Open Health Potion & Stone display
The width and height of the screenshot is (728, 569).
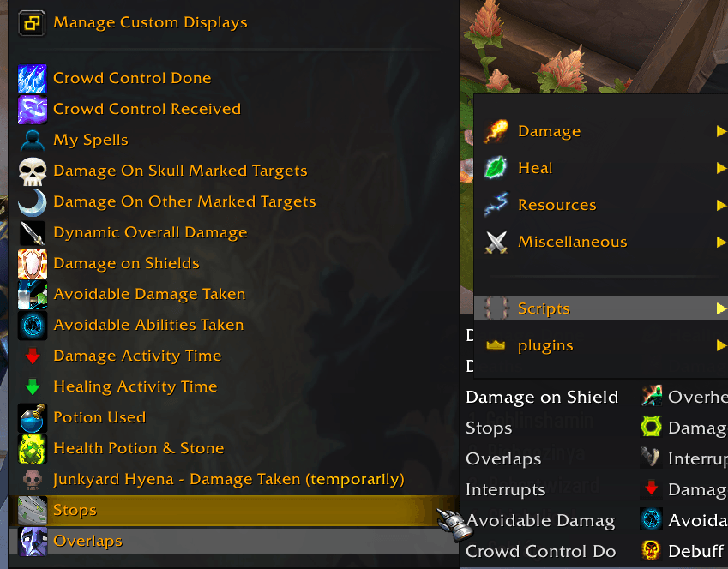(x=234, y=449)
